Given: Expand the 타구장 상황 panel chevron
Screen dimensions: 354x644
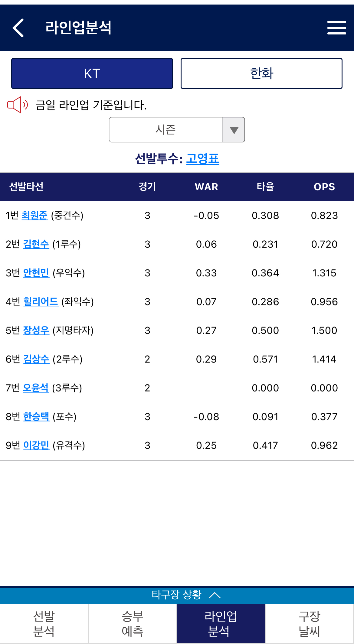Looking at the screenshot, I should coord(215,595).
